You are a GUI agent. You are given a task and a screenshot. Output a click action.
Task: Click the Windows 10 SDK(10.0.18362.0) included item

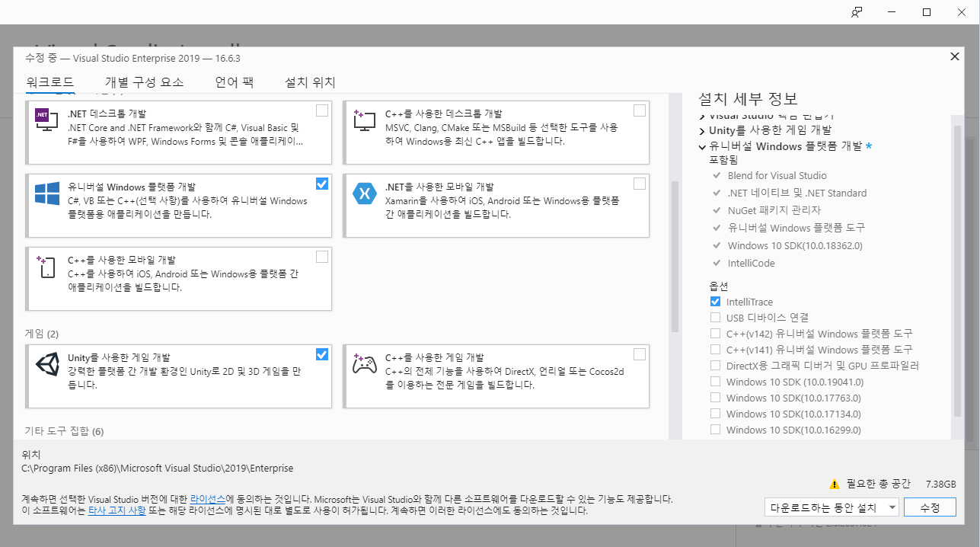(x=795, y=245)
